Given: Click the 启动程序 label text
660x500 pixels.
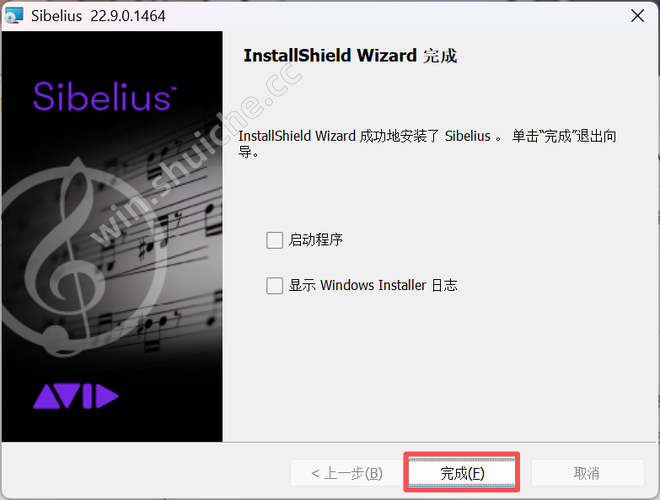Looking at the screenshot, I should tap(316, 240).
